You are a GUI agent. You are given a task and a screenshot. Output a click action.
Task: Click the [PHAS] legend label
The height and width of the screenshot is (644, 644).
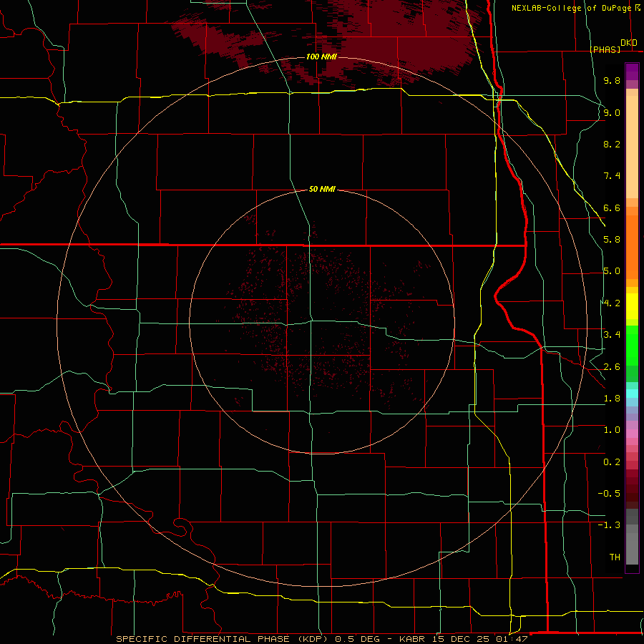pyautogui.click(x=605, y=49)
